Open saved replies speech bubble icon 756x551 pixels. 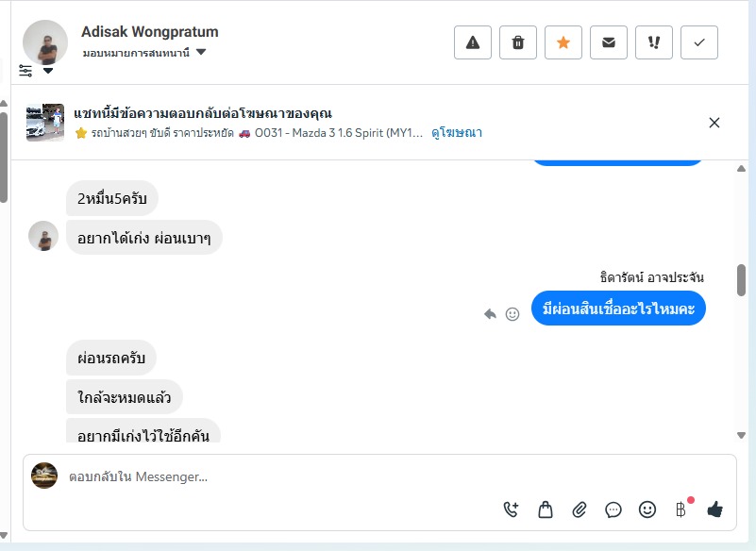click(613, 509)
